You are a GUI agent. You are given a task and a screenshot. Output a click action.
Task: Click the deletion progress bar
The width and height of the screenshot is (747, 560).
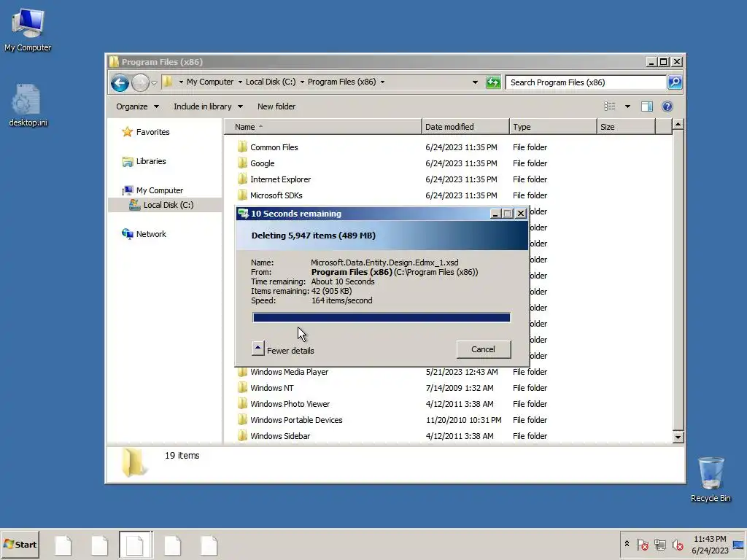click(382, 318)
